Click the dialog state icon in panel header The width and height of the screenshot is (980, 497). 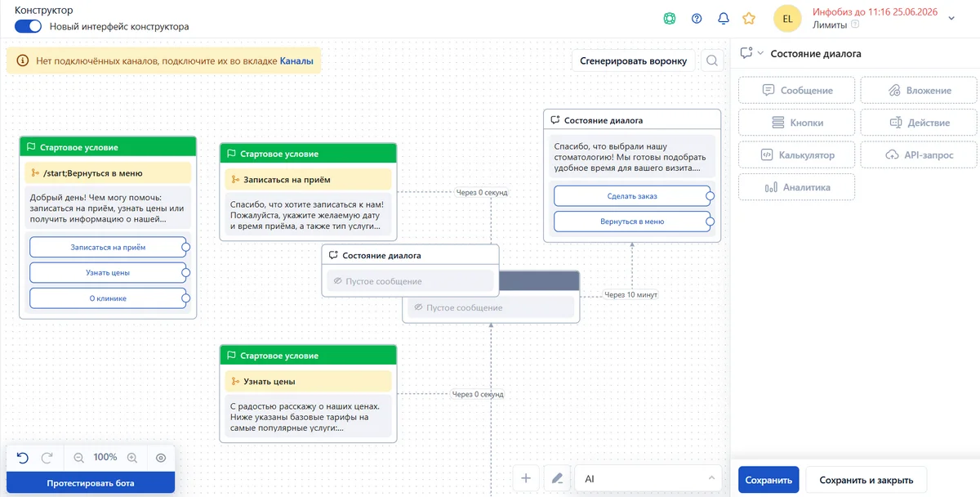pyautogui.click(x=746, y=53)
